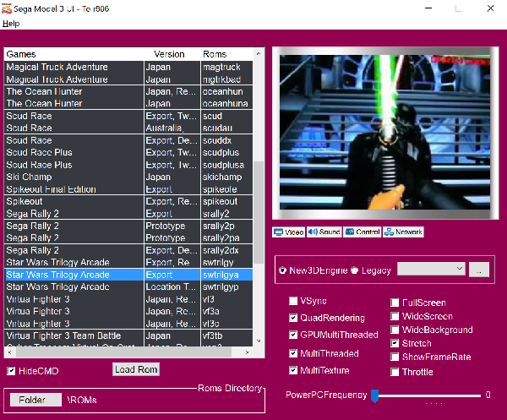Click the Version column header
Image resolution: width=507 pixels, height=420 pixels.
tap(172, 54)
